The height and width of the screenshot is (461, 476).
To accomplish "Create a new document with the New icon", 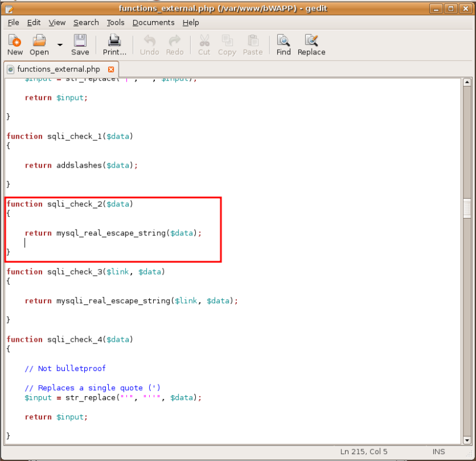I will (14, 44).
